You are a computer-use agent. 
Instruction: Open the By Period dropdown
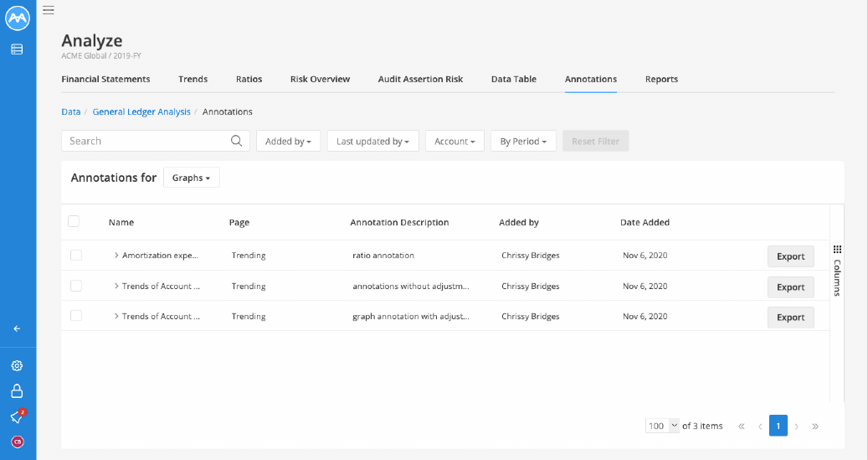(523, 142)
